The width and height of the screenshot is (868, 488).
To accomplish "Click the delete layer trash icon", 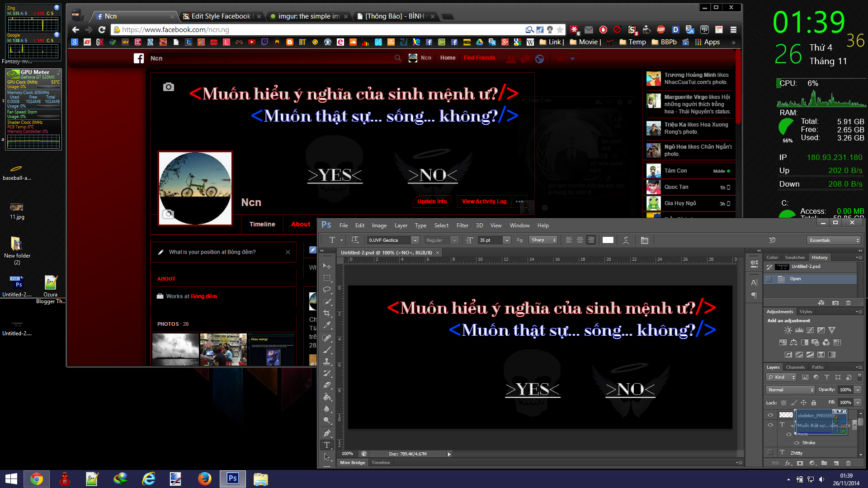I will click(848, 463).
